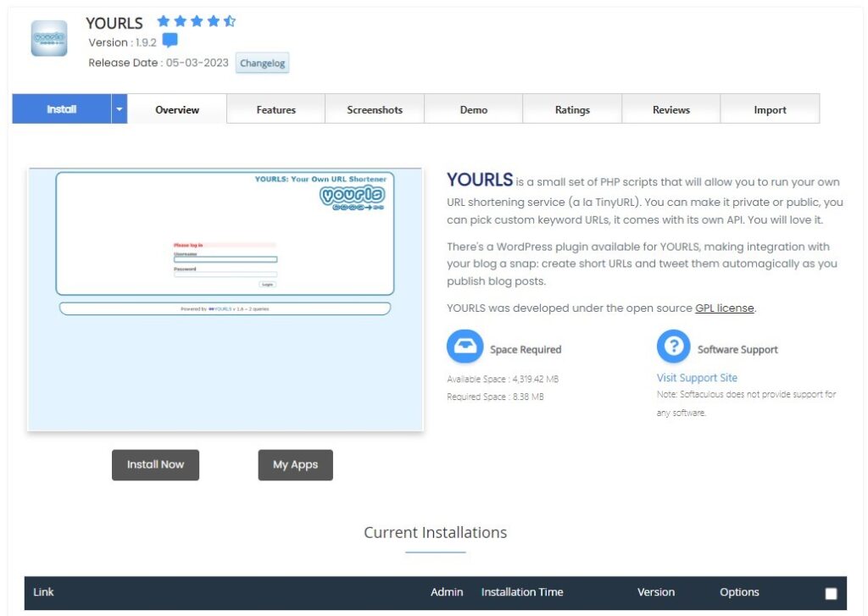
Task: Click the YOURLS app logo icon
Action: coord(48,38)
